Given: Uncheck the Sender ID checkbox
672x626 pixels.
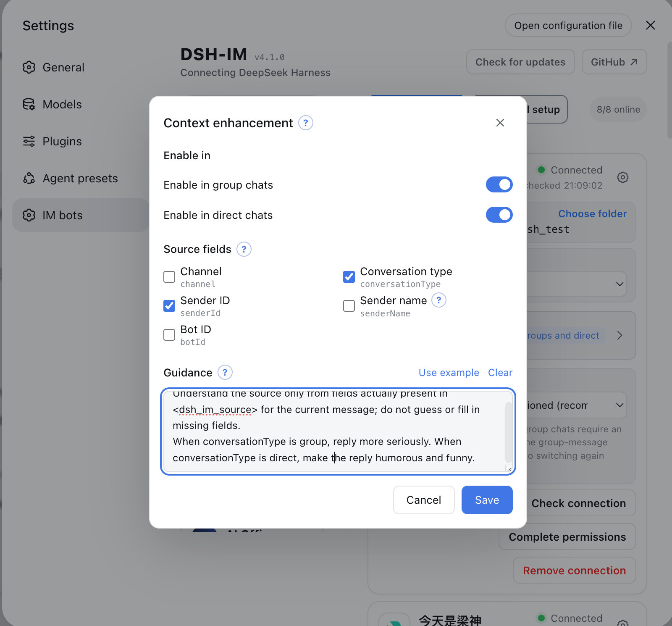Looking at the screenshot, I should pyautogui.click(x=169, y=306).
